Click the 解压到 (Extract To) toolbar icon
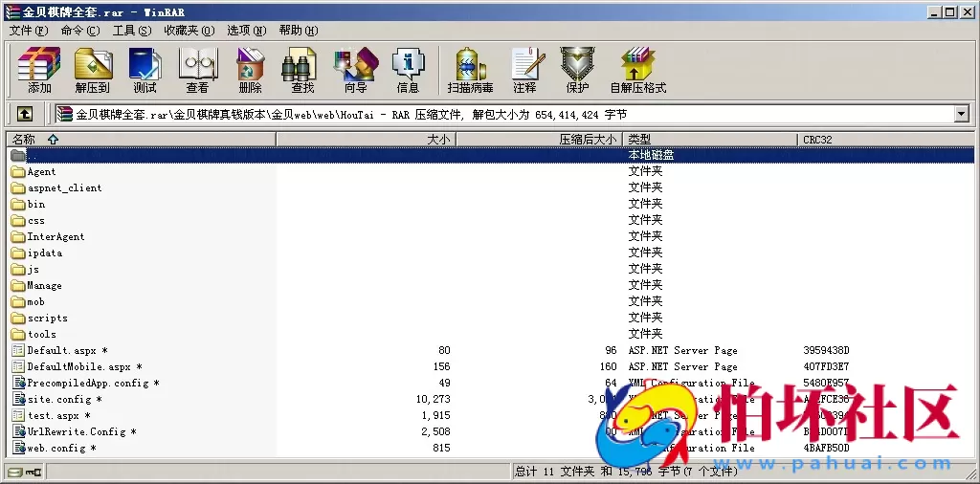980x484 pixels. [93, 69]
